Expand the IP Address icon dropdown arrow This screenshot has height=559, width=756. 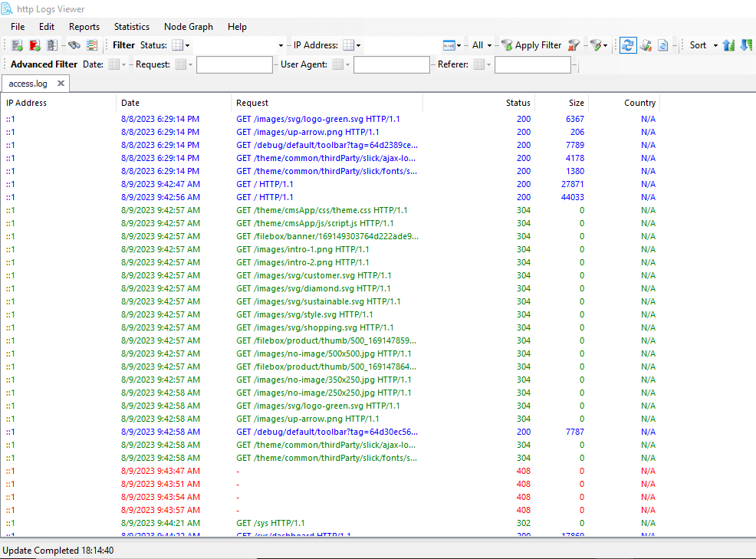point(358,46)
